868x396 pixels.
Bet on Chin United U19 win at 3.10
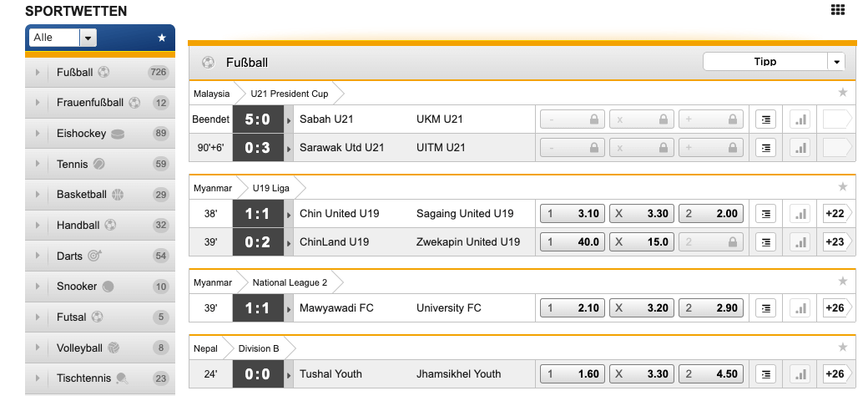click(x=573, y=214)
